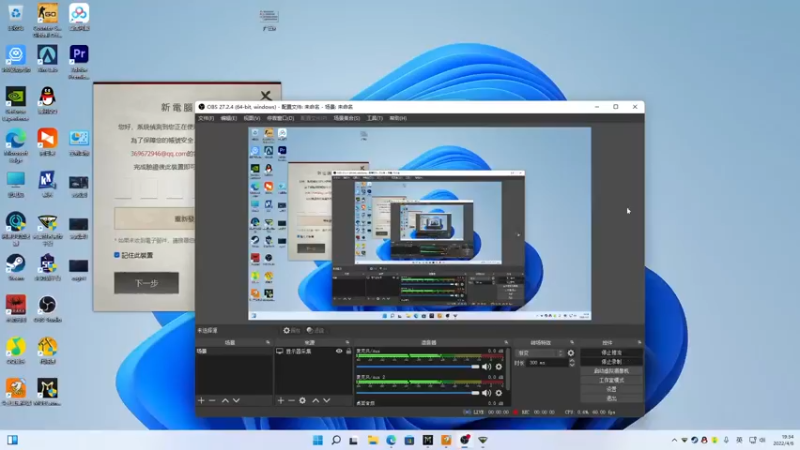
Task: Remove selected source with the minus icon
Action: (291, 401)
